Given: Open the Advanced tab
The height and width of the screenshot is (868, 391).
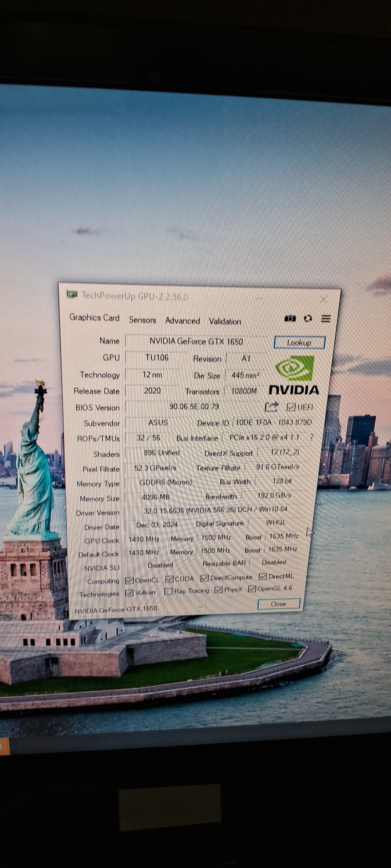Looking at the screenshot, I should click(x=182, y=321).
